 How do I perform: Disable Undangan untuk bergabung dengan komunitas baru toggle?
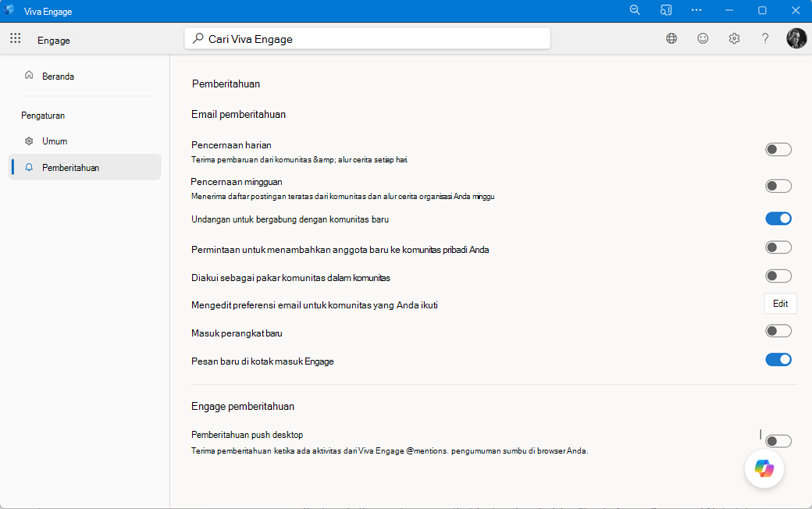coord(778,219)
